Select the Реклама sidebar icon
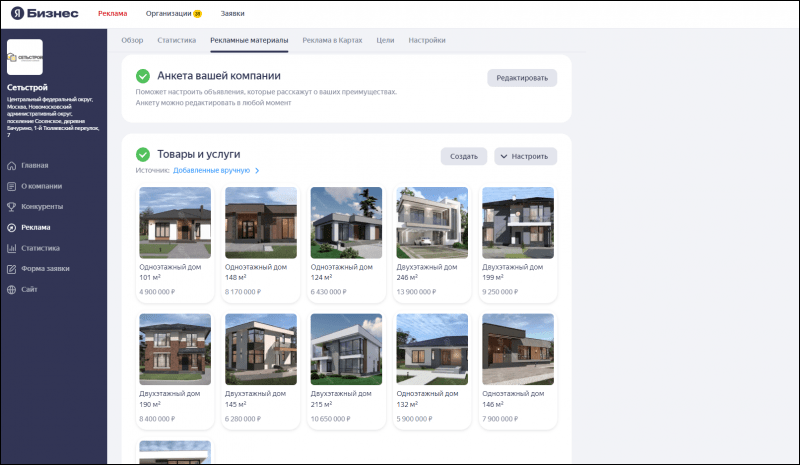Image resolution: width=800 pixels, height=465 pixels. point(11,227)
